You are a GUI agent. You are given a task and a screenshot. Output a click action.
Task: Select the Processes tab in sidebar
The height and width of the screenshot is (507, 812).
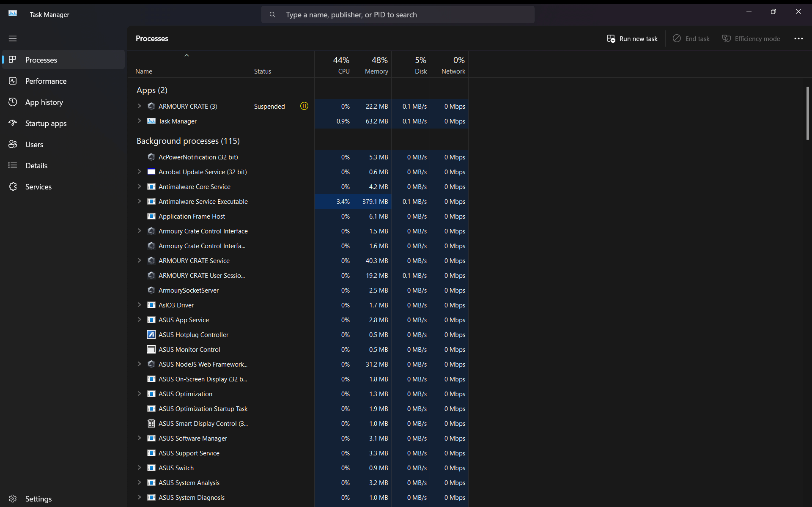[41, 60]
